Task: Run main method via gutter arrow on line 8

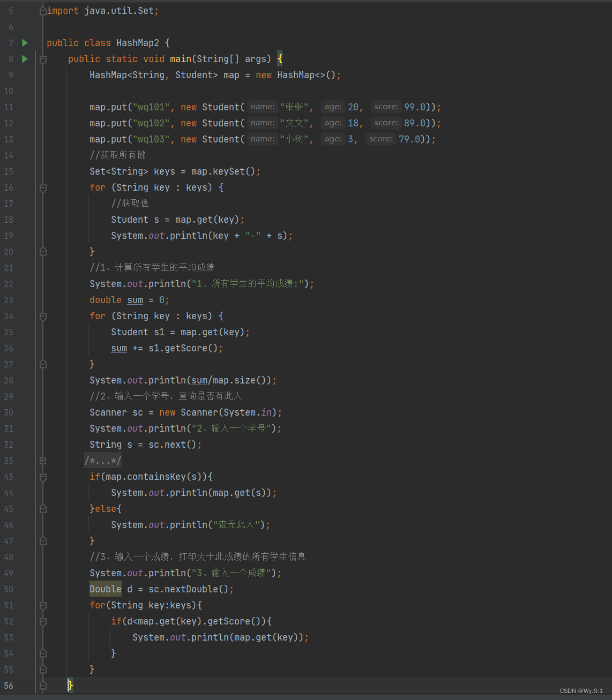Action: [x=25, y=59]
